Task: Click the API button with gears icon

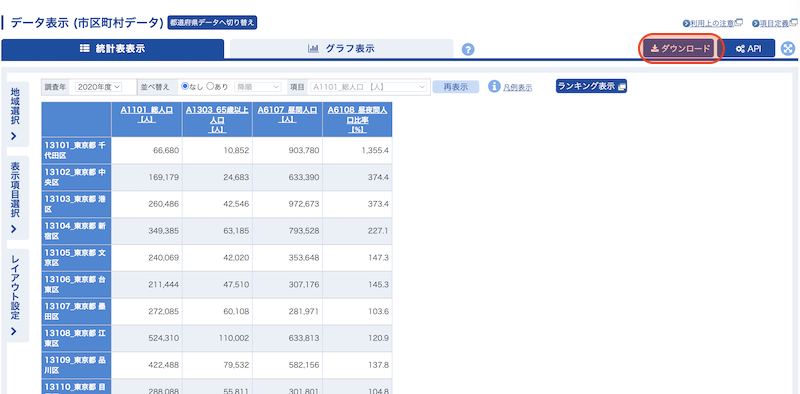Action: [x=748, y=48]
